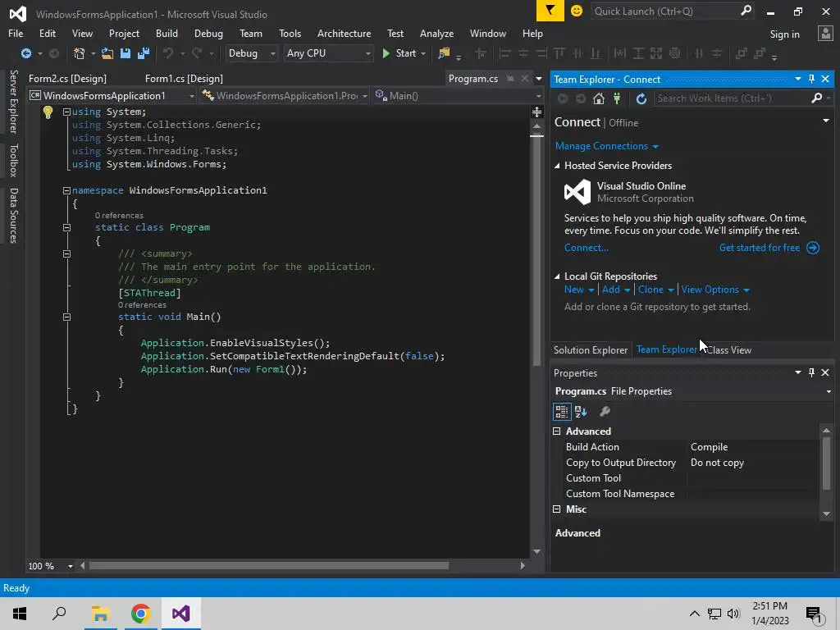Open the Action Center notification icon
Image resolution: width=840 pixels, height=630 pixels.
(815, 614)
